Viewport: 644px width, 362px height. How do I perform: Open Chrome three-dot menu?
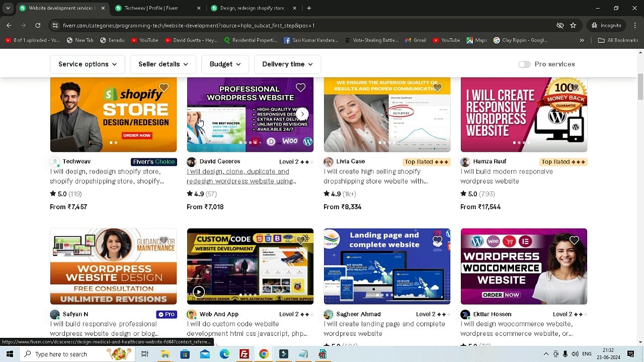634,25
